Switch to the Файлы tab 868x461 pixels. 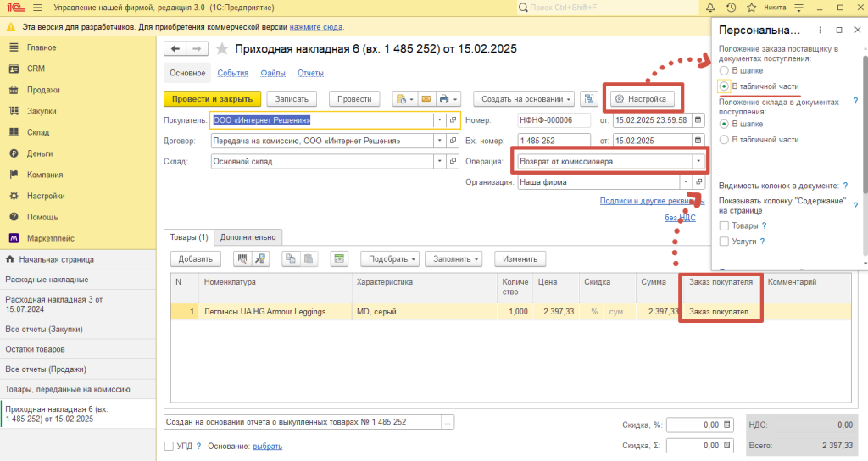pos(273,73)
